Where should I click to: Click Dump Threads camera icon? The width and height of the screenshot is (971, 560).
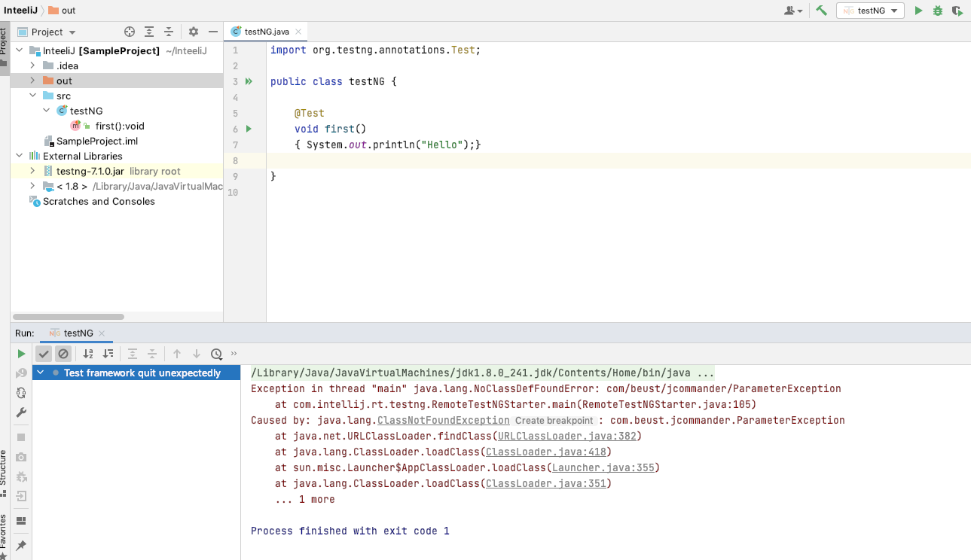pyautogui.click(x=21, y=457)
